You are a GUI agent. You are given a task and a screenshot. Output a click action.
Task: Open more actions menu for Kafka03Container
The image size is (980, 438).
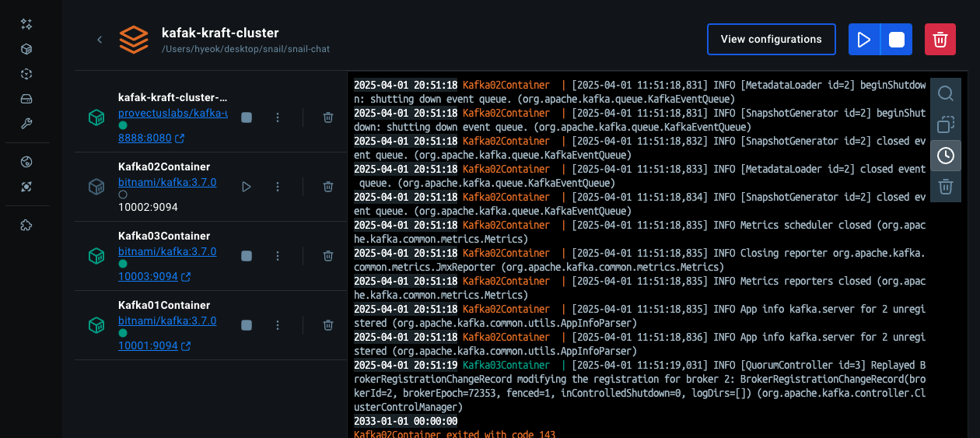(278, 256)
